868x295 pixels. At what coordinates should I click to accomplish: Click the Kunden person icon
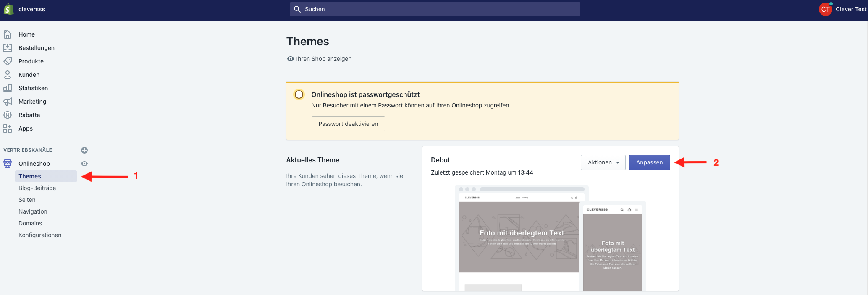pyautogui.click(x=8, y=75)
